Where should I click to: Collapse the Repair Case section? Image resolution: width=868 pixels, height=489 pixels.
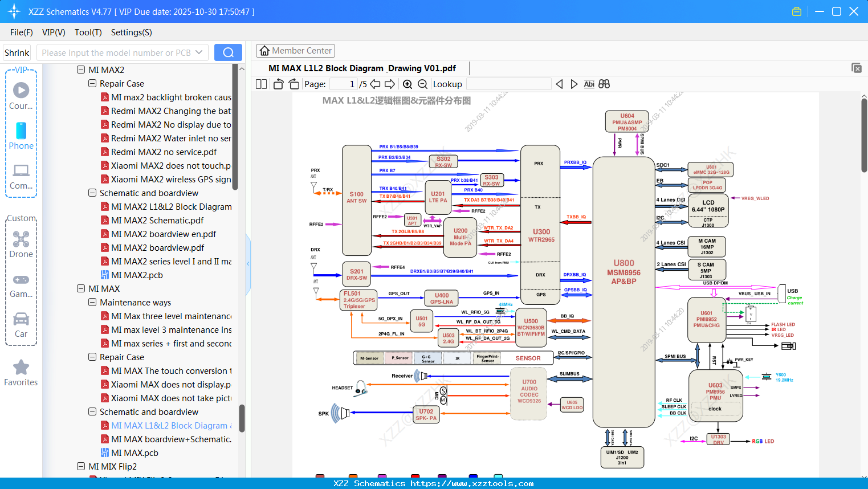click(92, 83)
